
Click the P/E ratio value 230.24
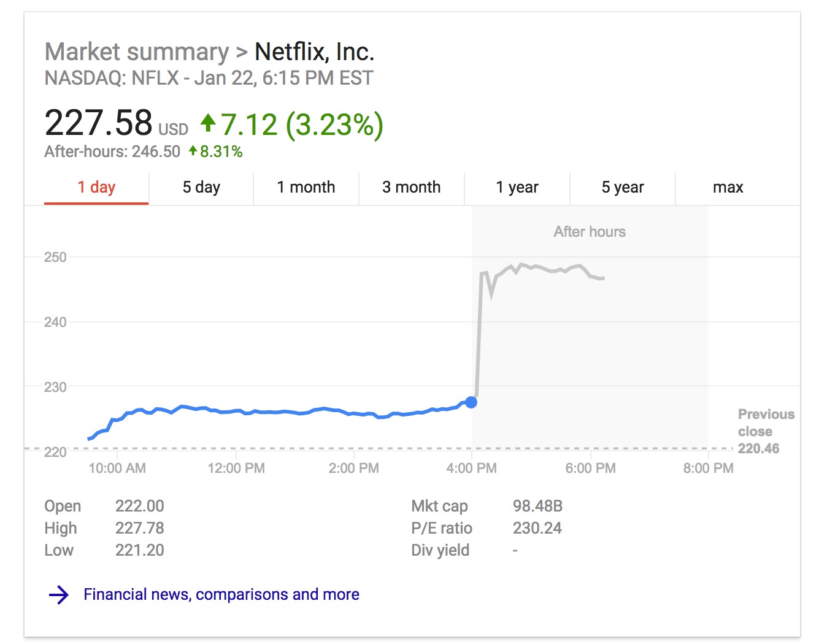click(537, 528)
